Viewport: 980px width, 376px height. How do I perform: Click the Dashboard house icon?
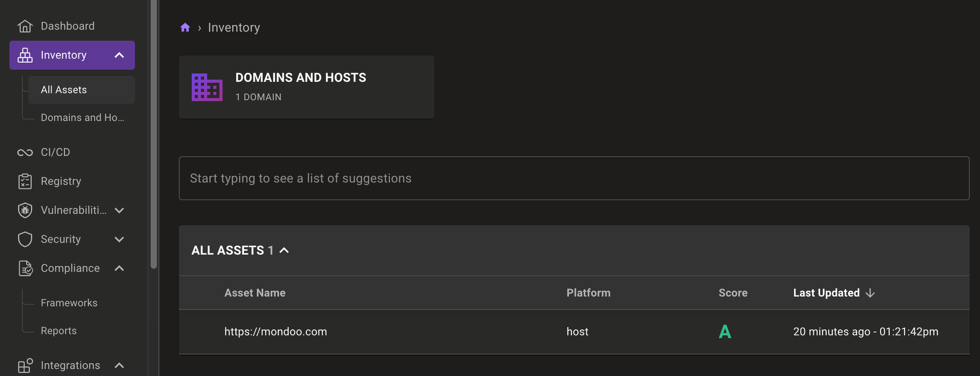(25, 26)
